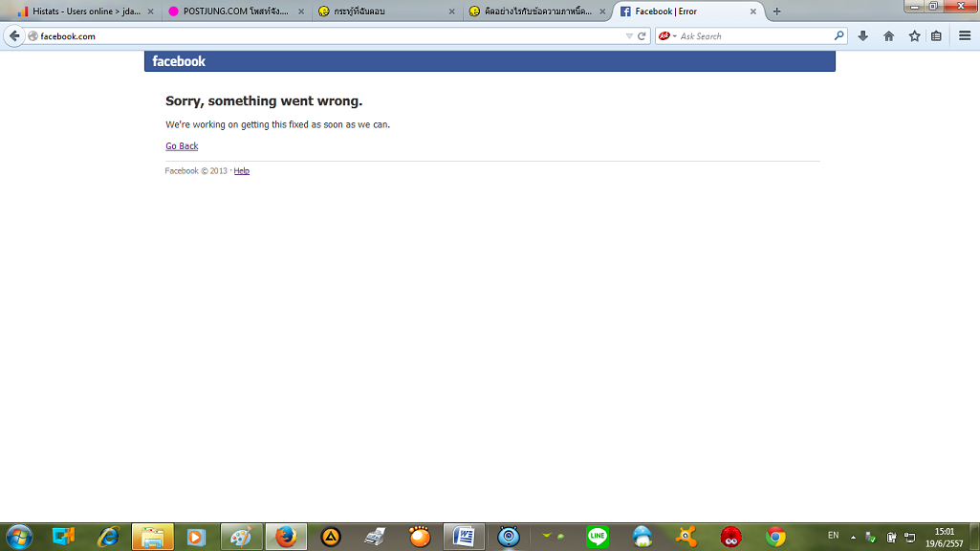Open Windows Explorer folder on taskbar
This screenshot has height=551, width=980.
click(x=153, y=537)
